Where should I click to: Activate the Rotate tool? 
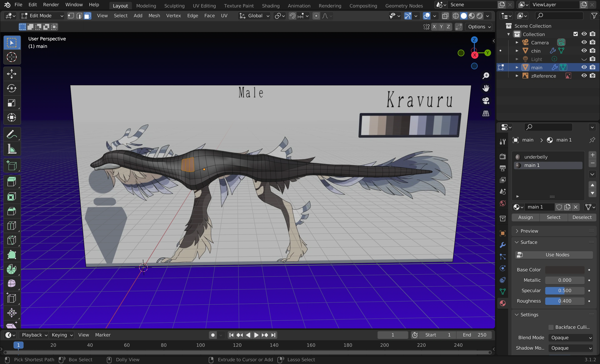tap(12, 88)
